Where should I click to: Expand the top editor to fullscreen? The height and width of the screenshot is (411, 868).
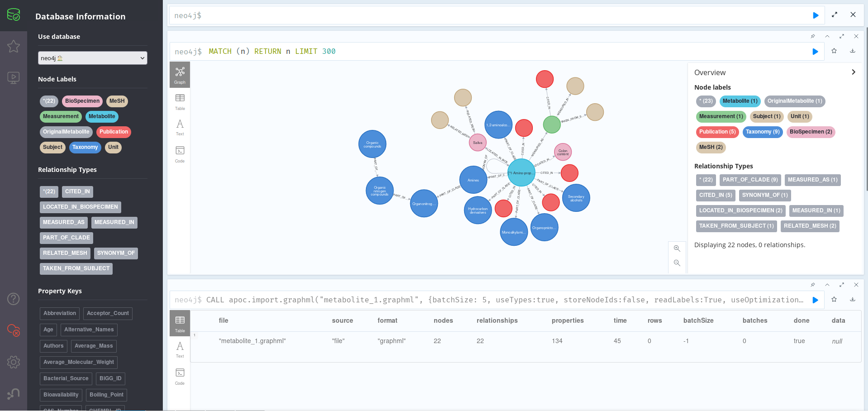click(x=835, y=15)
